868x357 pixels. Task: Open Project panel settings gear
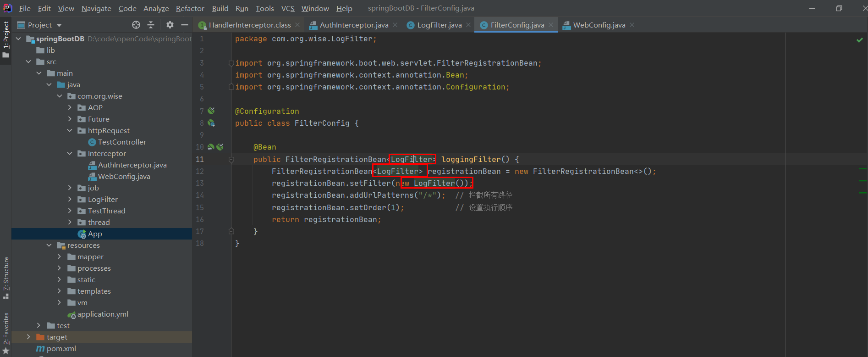(x=170, y=25)
